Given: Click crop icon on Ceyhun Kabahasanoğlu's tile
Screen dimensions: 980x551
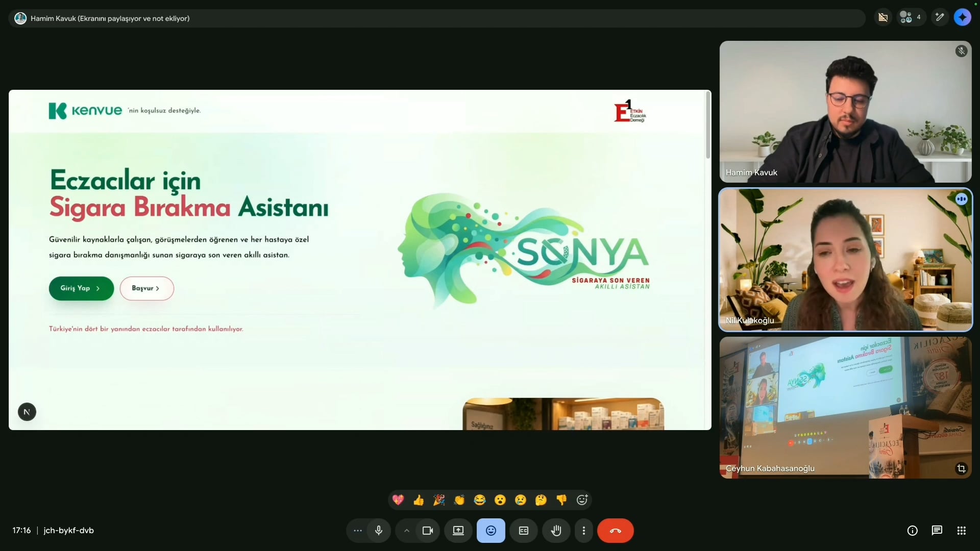Looking at the screenshot, I should [x=962, y=468].
